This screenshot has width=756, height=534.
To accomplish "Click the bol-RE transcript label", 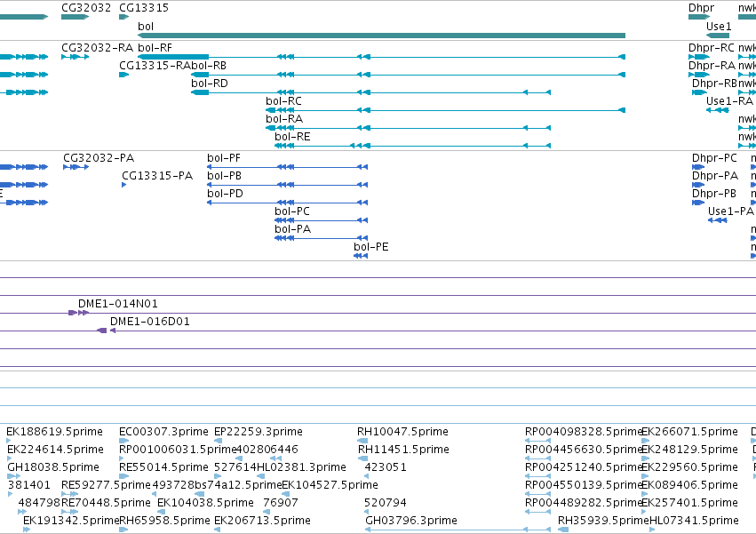I will (x=292, y=137).
